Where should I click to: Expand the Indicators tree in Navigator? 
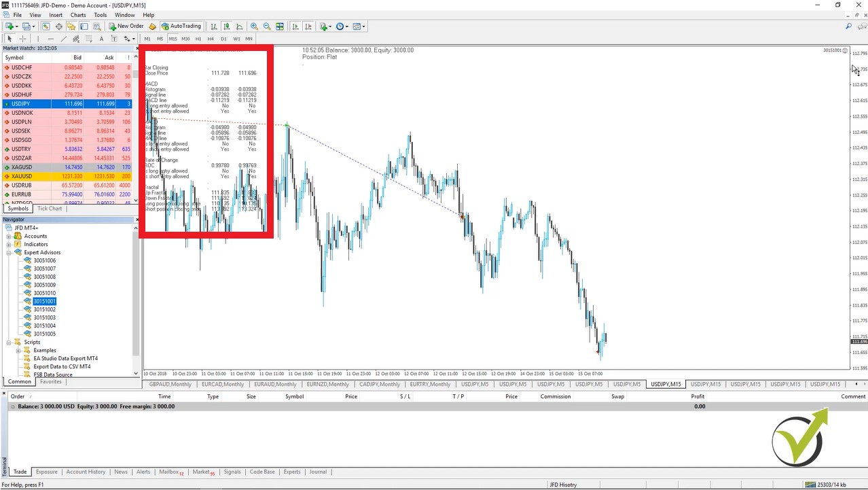point(8,244)
